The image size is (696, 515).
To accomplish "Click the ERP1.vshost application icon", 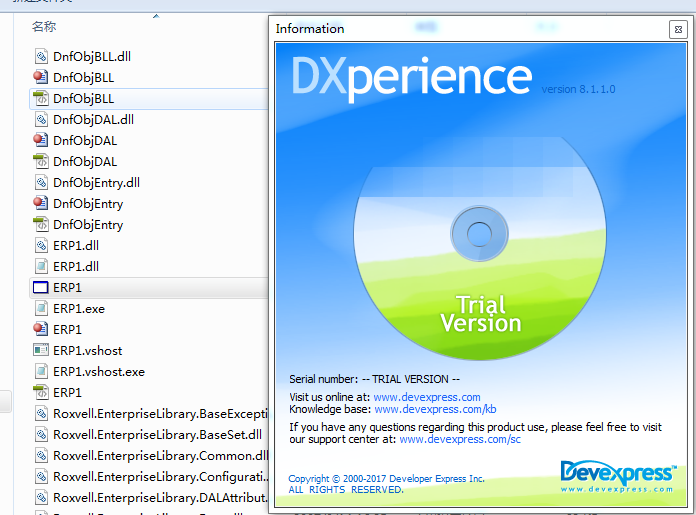I will [x=41, y=350].
